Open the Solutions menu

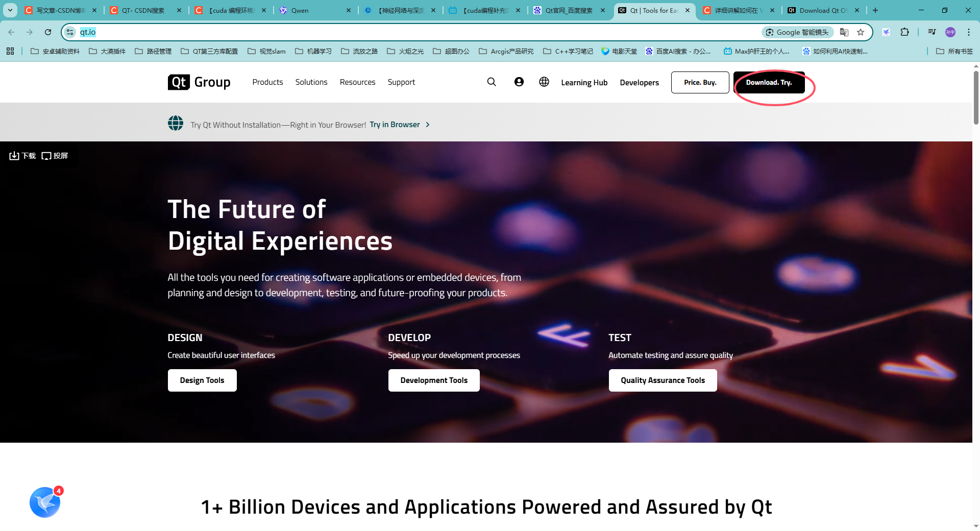[311, 82]
